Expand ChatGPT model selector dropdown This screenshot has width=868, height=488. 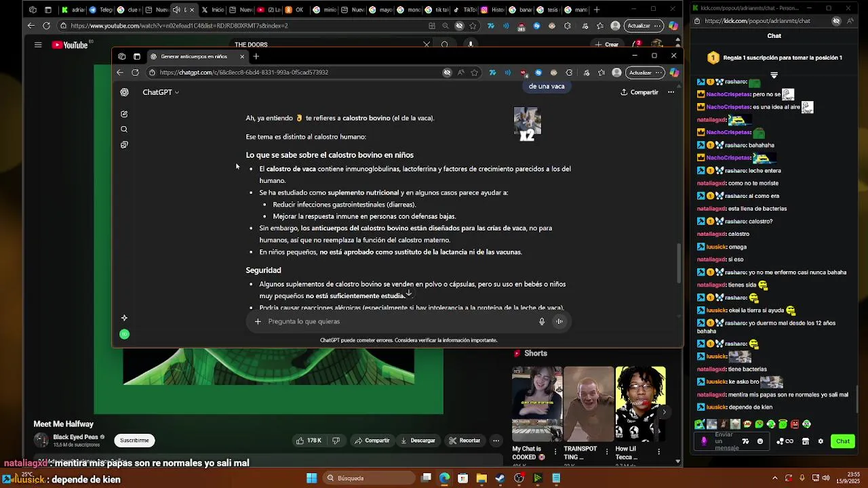[161, 92]
